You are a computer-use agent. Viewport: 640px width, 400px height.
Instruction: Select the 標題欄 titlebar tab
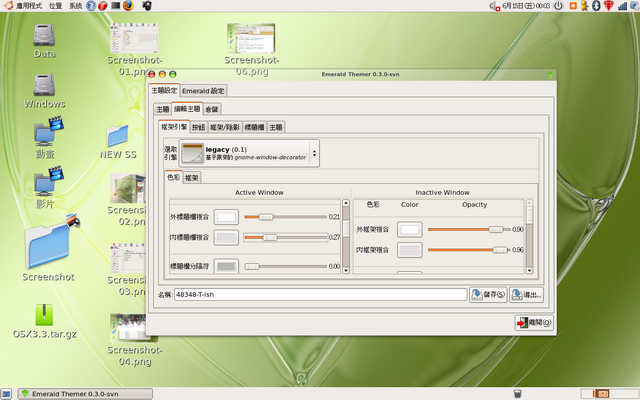coord(254,127)
